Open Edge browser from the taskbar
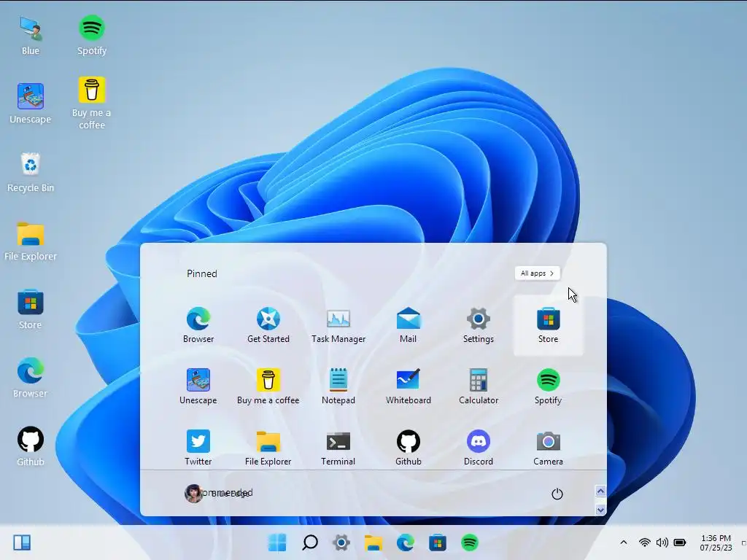This screenshot has height=560, width=747. 406,542
